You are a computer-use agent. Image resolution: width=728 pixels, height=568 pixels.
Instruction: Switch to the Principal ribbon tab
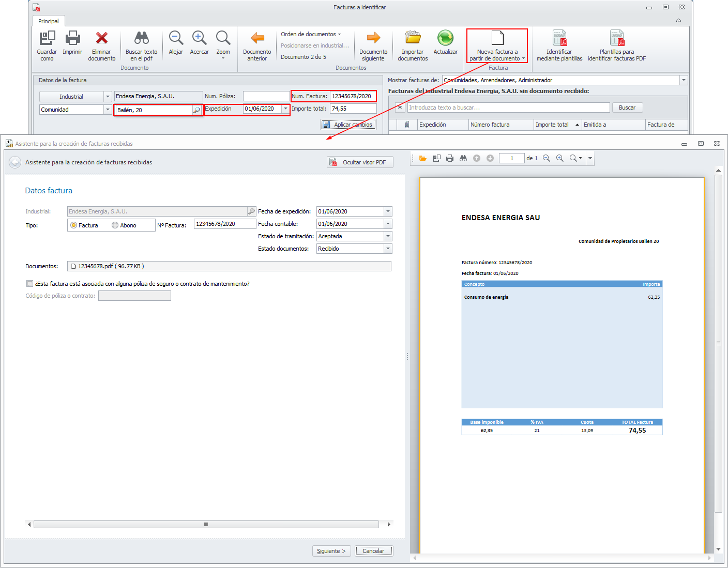click(x=49, y=21)
